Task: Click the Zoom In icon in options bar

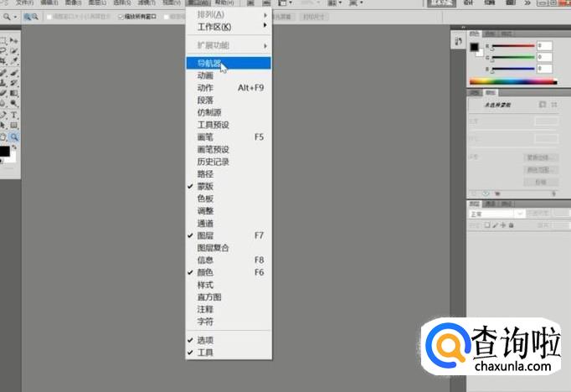Action: (x=28, y=17)
